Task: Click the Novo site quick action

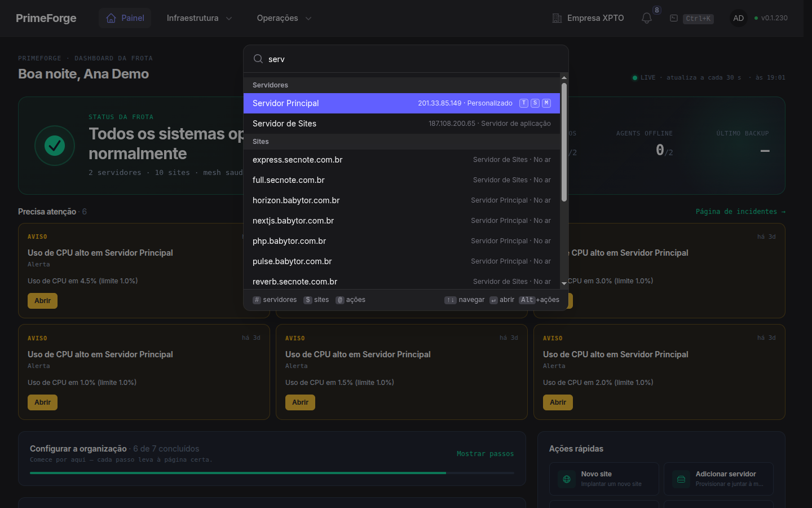Action: pos(604,479)
